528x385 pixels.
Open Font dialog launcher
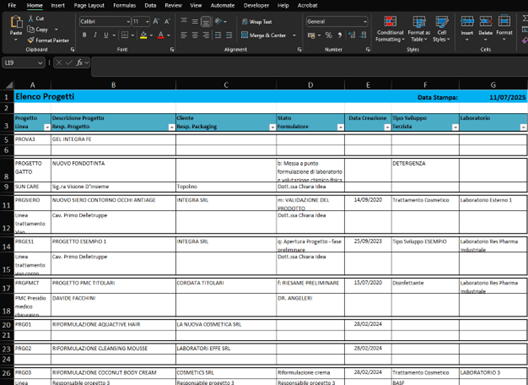[172, 50]
